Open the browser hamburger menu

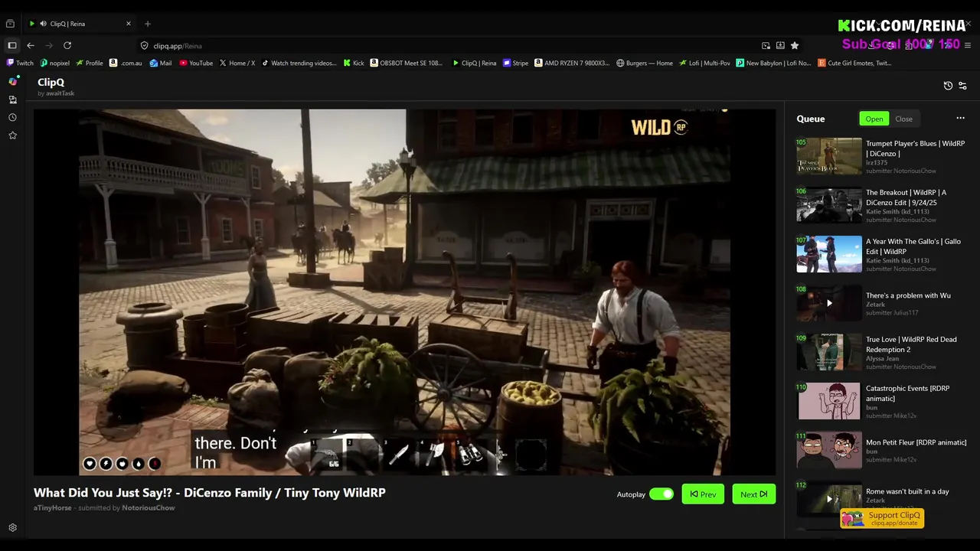tap(967, 46)
